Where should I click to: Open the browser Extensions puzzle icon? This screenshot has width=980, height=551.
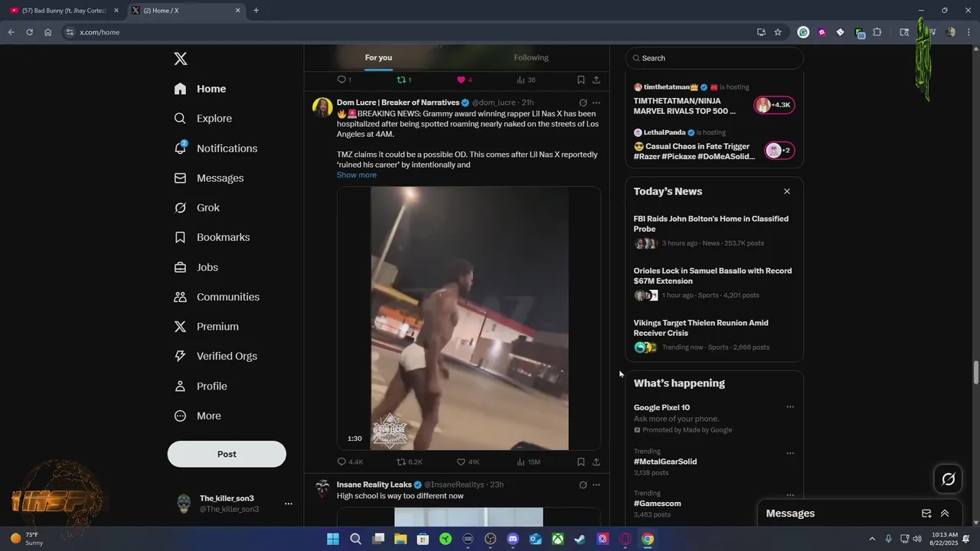pyautogui.click(x=877, y=32)
